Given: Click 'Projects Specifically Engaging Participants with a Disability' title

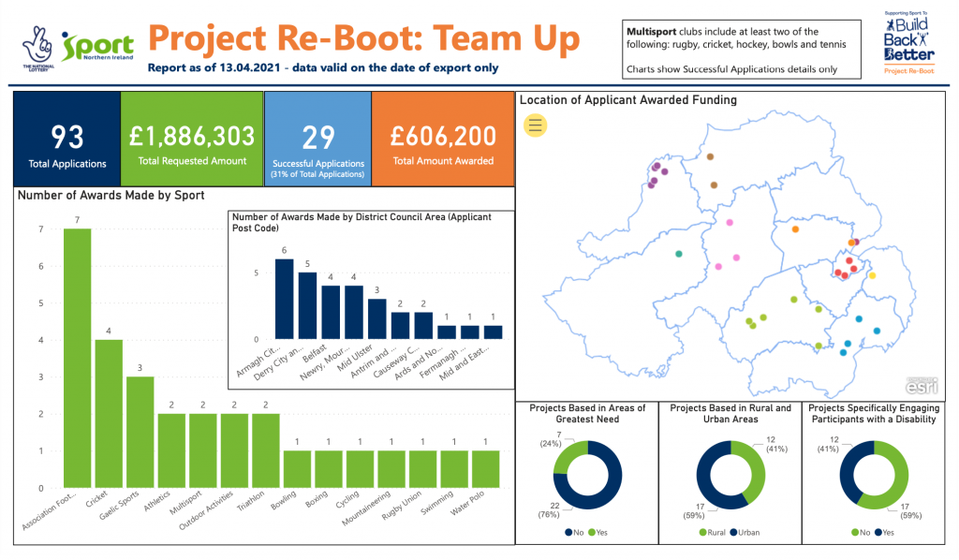Looking at the screenshot, I should click(874, 413).
